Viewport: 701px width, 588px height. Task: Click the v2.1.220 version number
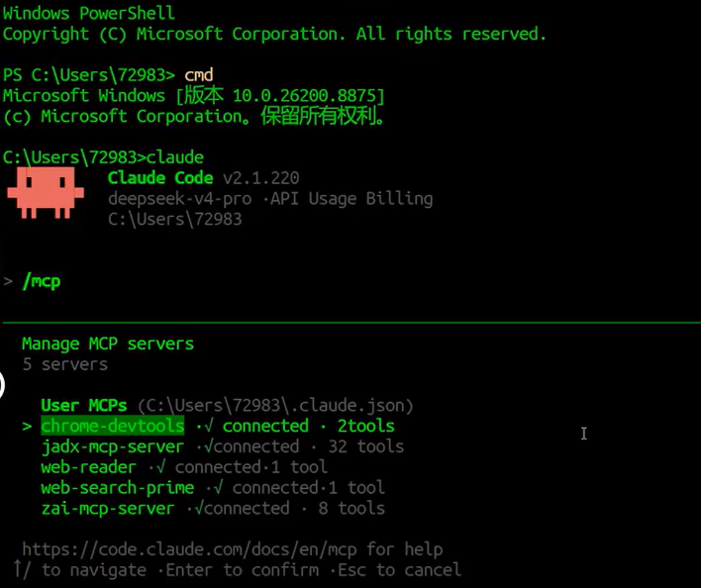pyautogui.click(x=261, y=178)
